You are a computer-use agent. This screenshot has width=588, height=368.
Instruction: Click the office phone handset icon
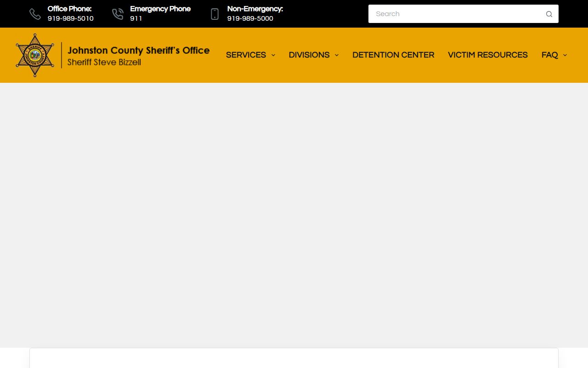[35, 14]
